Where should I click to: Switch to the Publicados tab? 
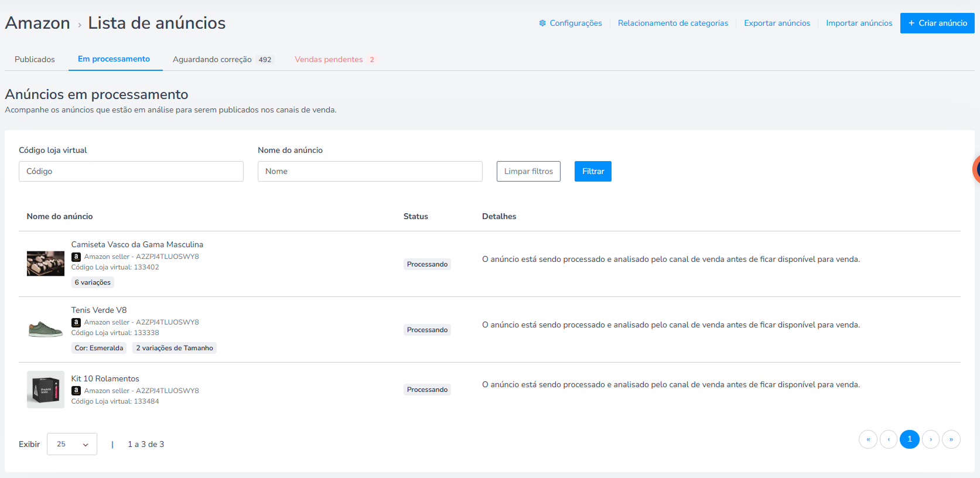tap(35, 59)
